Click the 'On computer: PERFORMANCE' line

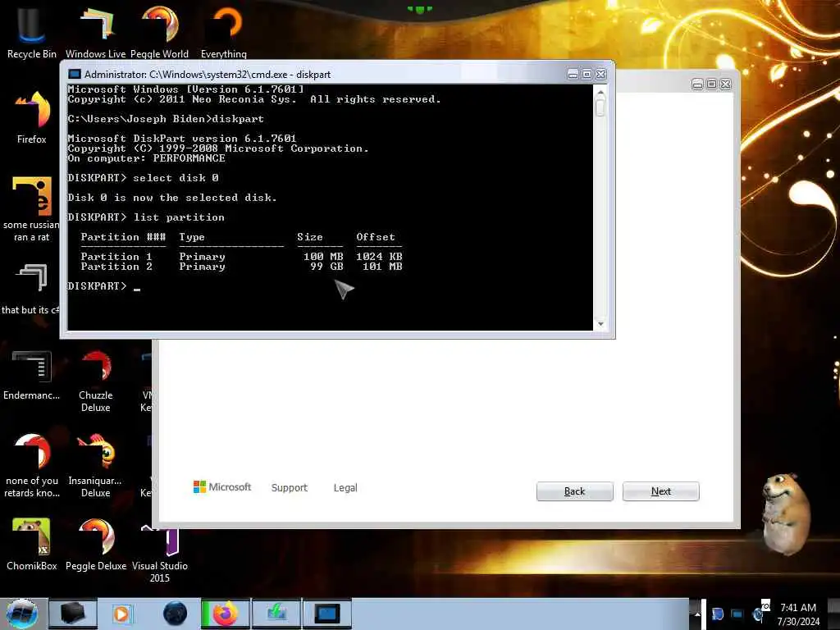[146, 158]
